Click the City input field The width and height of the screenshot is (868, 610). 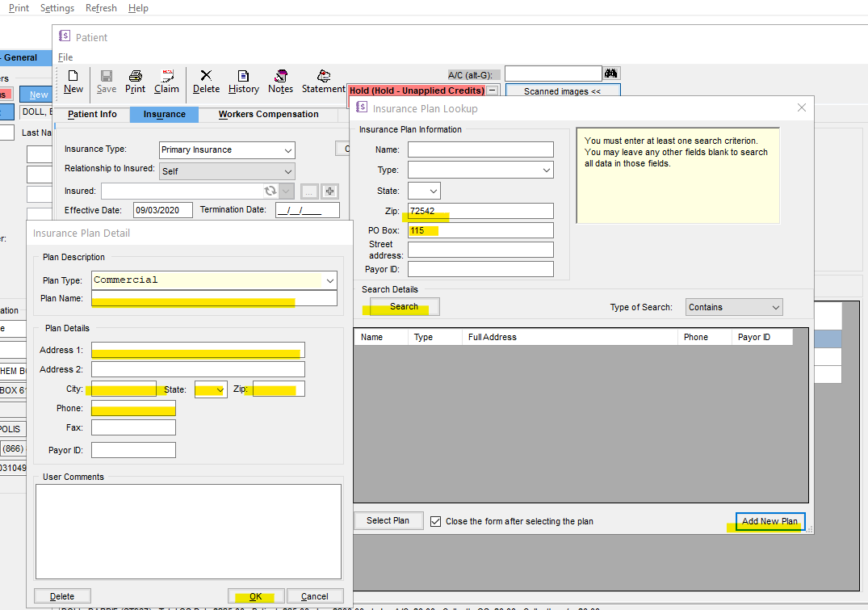pyautogui.click(x=124, y=389)
